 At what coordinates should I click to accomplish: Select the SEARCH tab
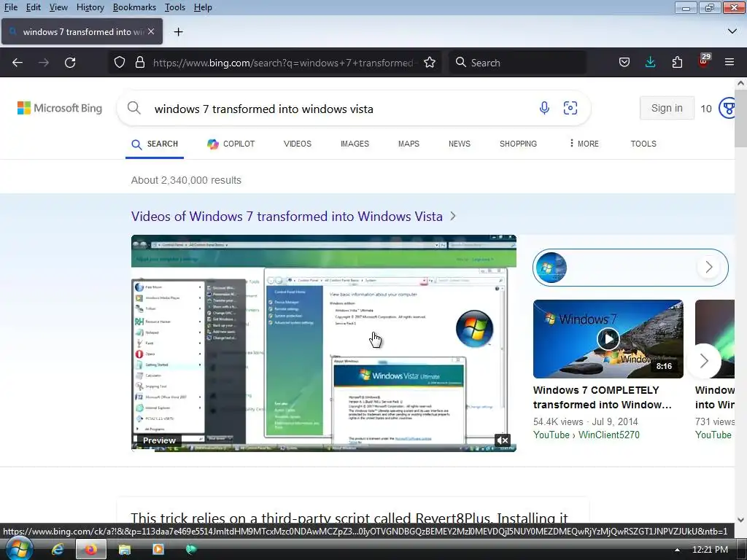(155, 144)
